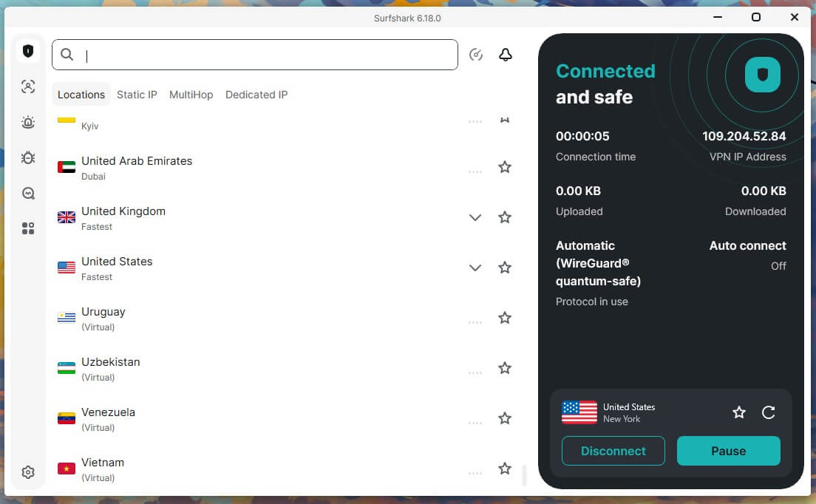Click the Disconnect button
The height and width of the screenshot is (504, 816).
(613, 451)
